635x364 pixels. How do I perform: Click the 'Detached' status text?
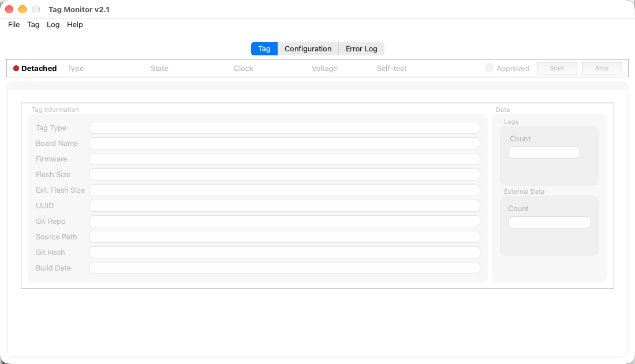(x=39, y=69)
